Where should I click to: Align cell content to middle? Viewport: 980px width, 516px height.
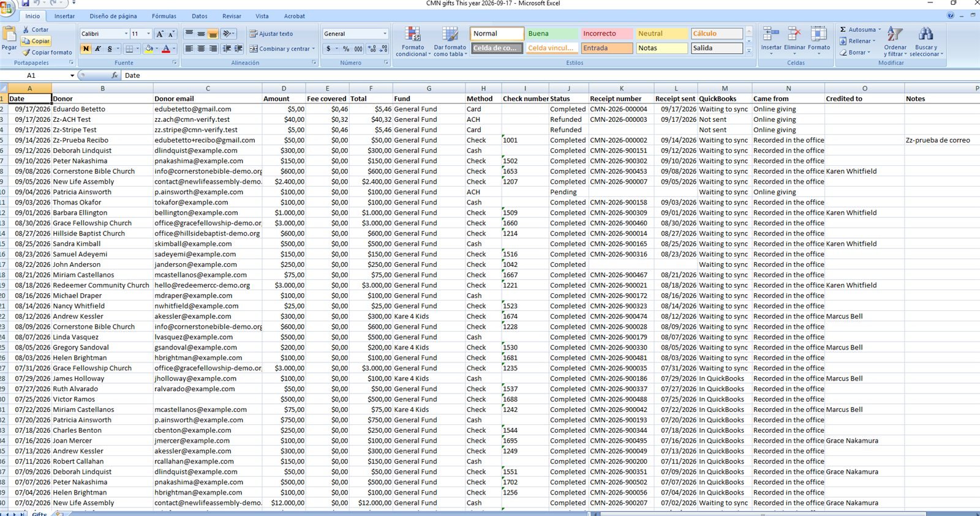click(201, 34)
